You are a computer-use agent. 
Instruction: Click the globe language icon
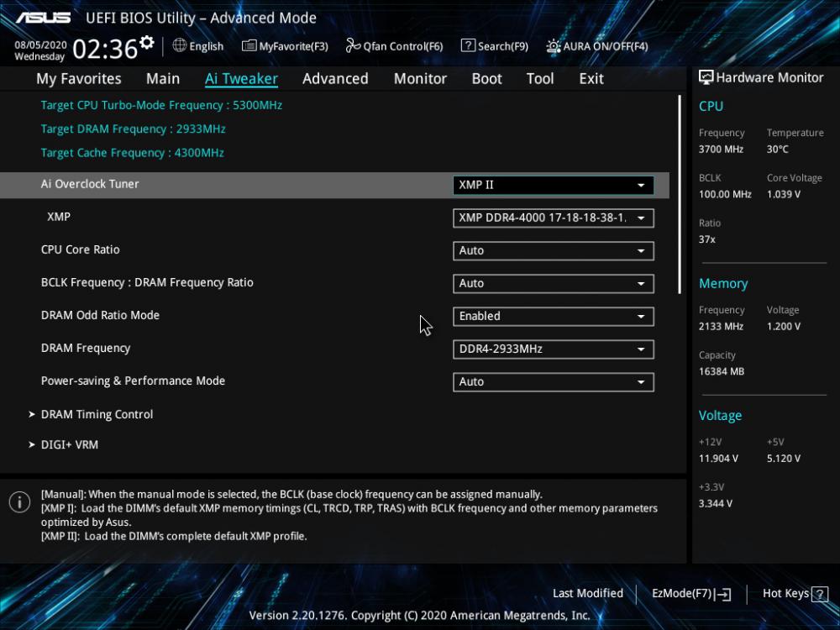point(180,45)
